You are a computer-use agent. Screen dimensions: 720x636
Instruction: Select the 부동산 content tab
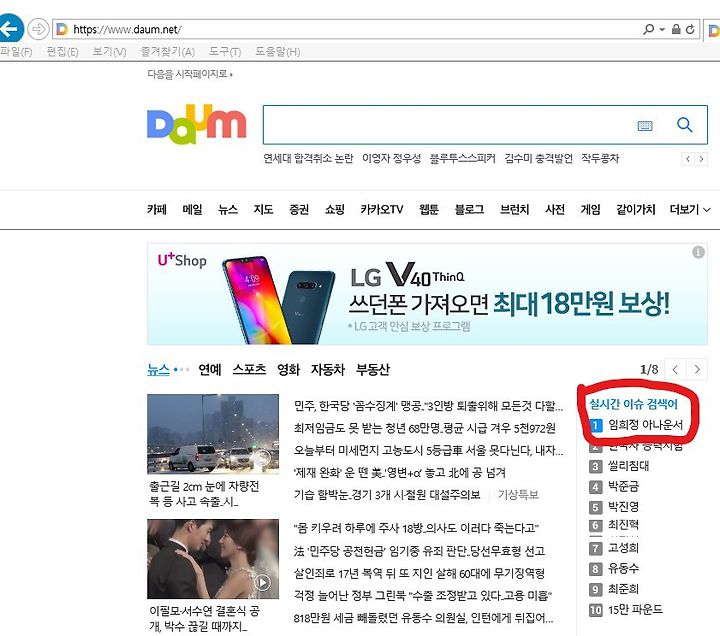(373, 369)
